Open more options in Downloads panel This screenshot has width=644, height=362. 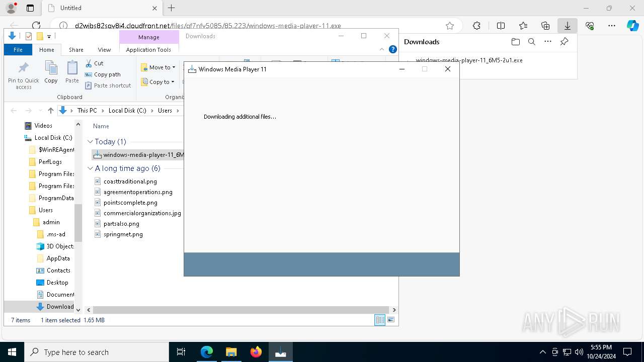pos(548,42)
